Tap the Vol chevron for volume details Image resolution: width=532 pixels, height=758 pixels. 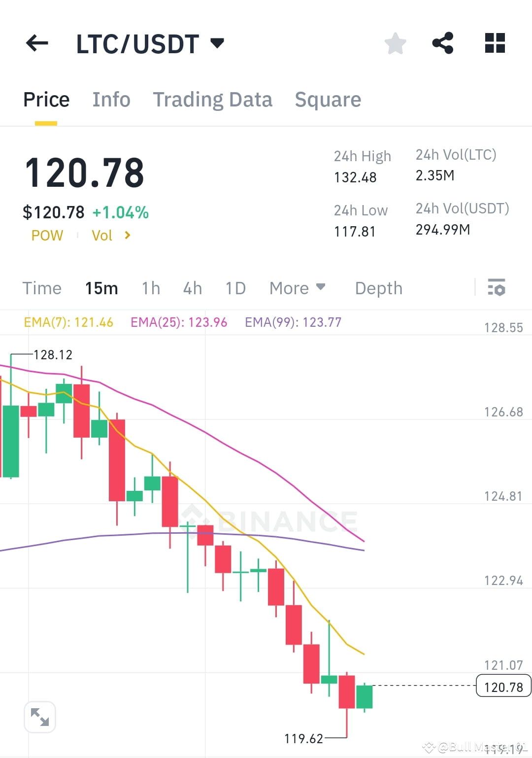(x=127, y=236)
